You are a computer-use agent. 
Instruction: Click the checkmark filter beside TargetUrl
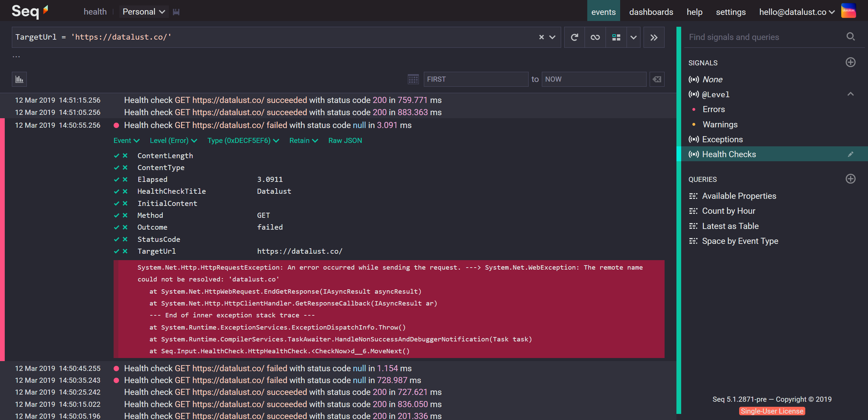coord(117,251)
